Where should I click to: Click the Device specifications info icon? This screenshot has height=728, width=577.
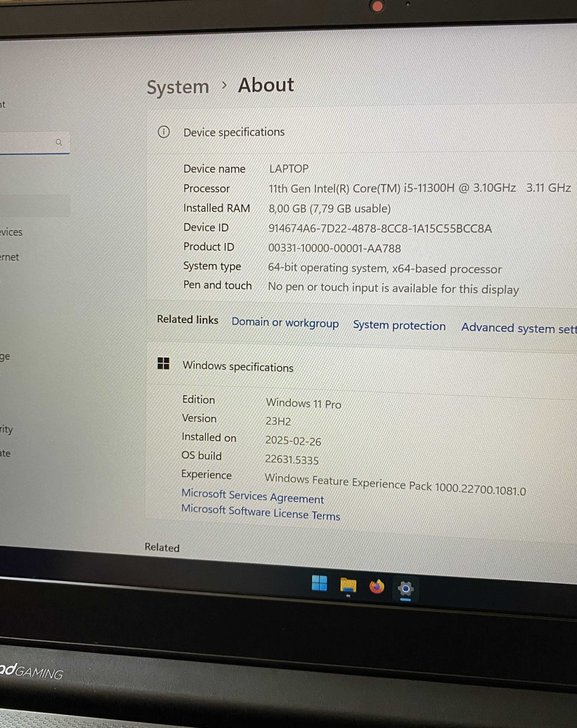[x=164, y=132]
